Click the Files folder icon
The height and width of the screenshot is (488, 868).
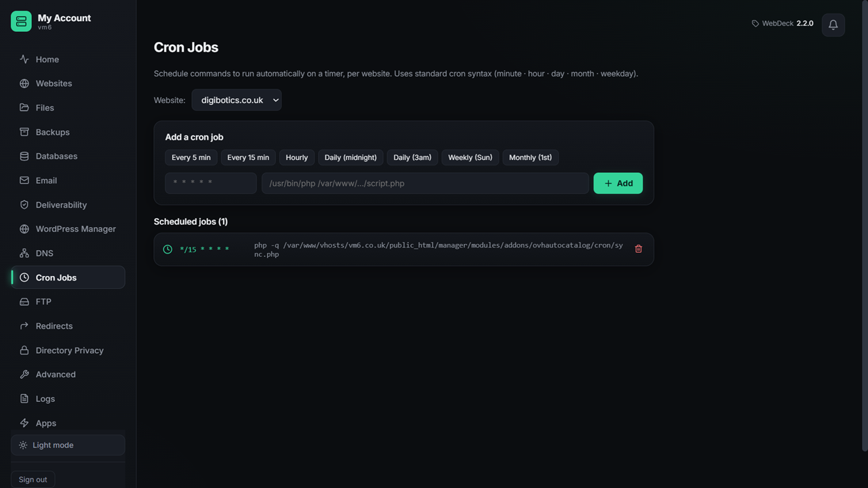(24, 108)
